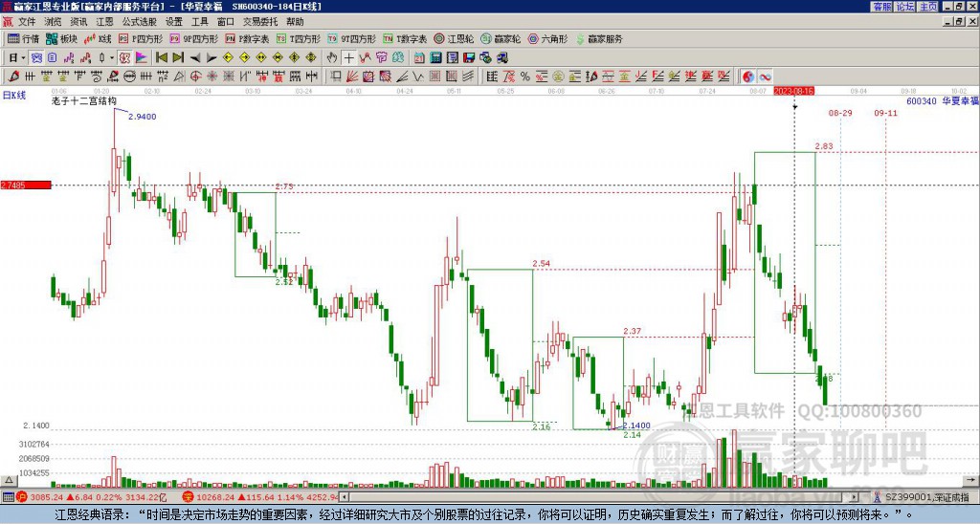The image size is (980, 524).
Task: Open the 9T四方形 tool
Action: click(351, 38)
